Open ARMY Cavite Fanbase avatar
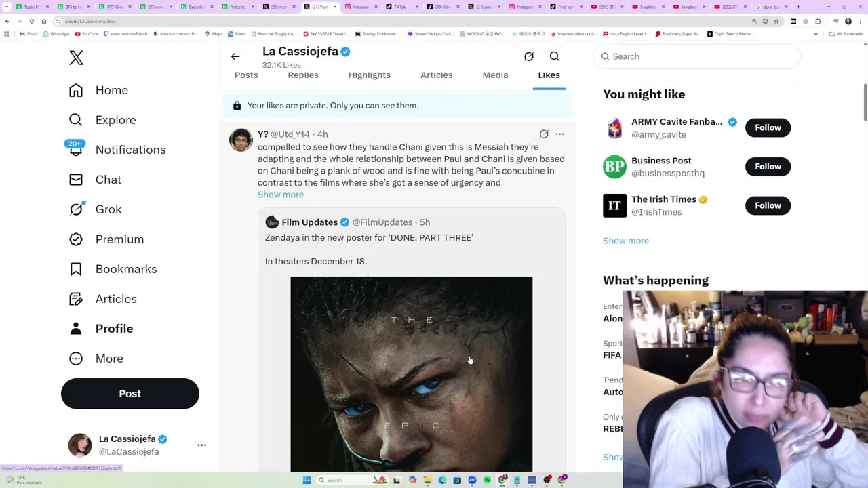The width and height of the screenshot is (868, 488). pyautogui.click(x=614, y=128)
